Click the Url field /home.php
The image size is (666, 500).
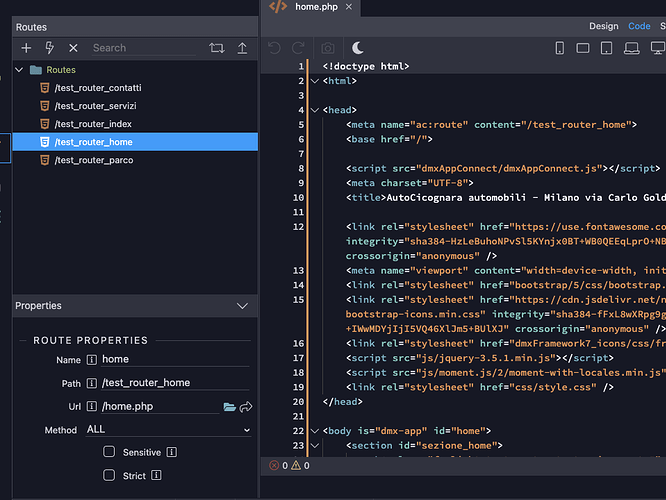[x=161, y=407]
